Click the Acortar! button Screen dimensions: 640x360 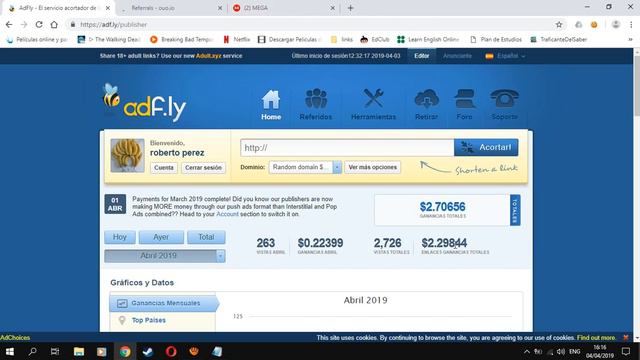486,147
